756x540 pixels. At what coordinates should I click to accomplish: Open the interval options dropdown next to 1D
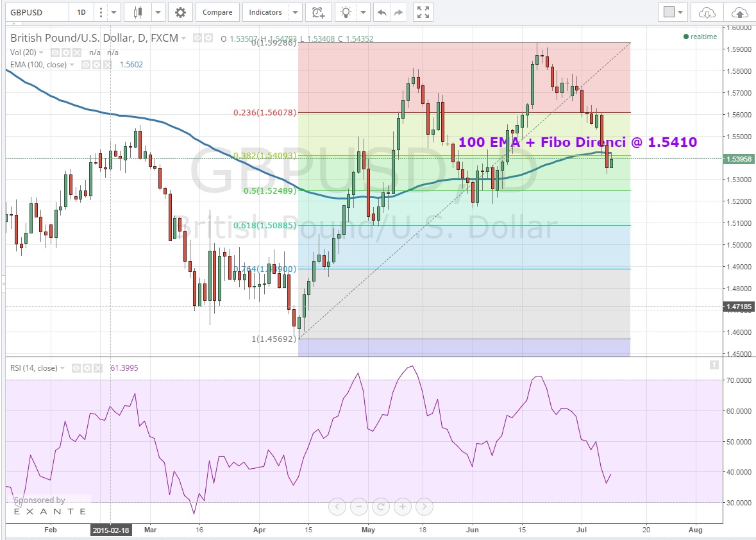point(114,12)
